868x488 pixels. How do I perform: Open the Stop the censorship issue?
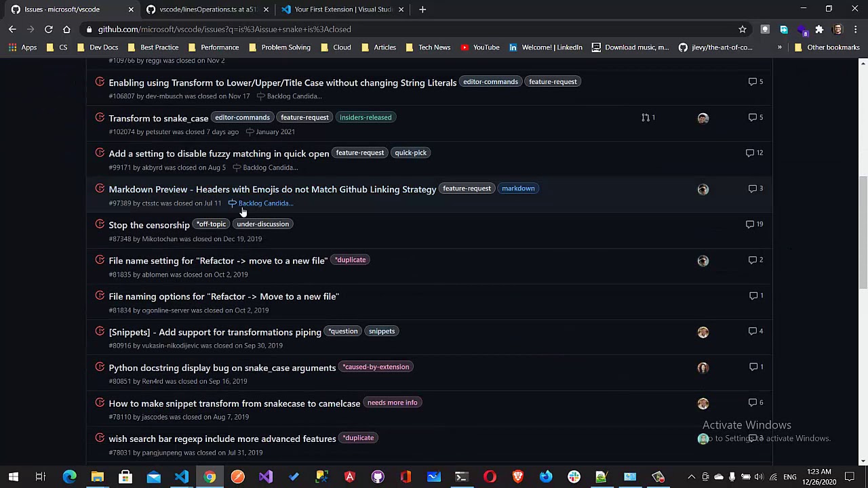pyautogui.click(x=149, y=225)
